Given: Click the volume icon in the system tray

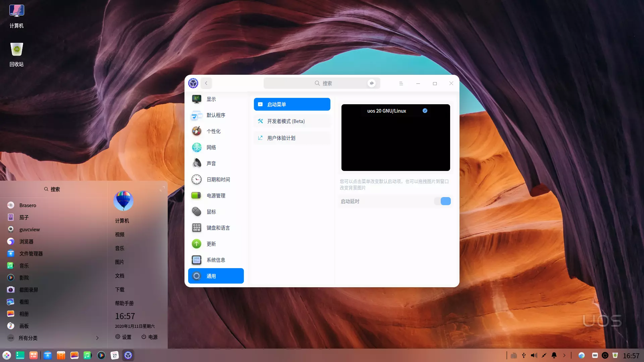Looking at the screenshot, I should 534,355.
